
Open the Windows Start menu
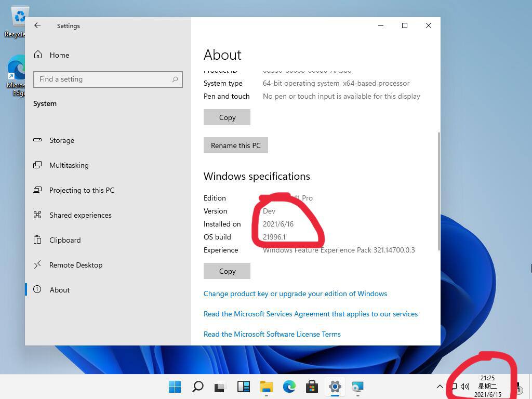(175, 387)
